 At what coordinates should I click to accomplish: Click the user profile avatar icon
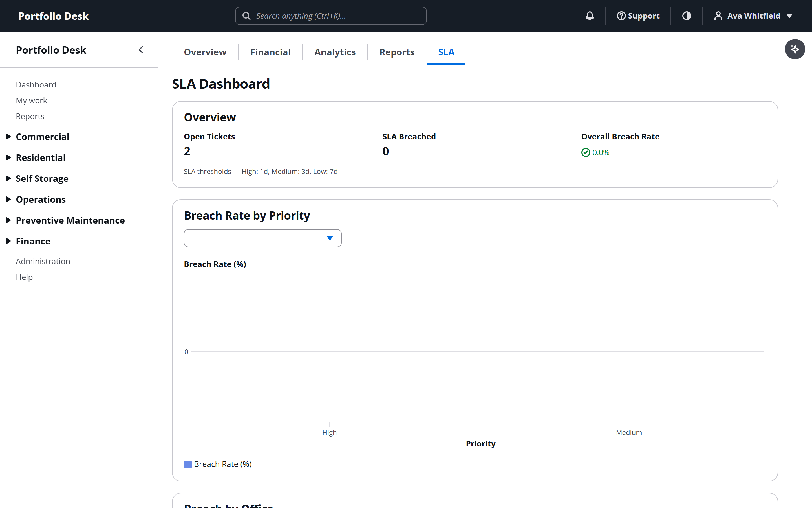click(718, 16)
